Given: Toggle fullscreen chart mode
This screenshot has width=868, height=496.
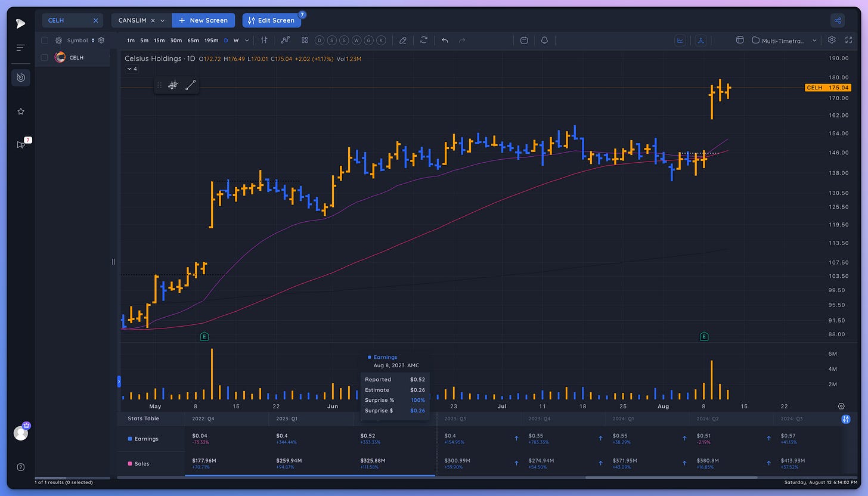Looking at the screenshot, I should pyautogui.click(x=849, y=40).
